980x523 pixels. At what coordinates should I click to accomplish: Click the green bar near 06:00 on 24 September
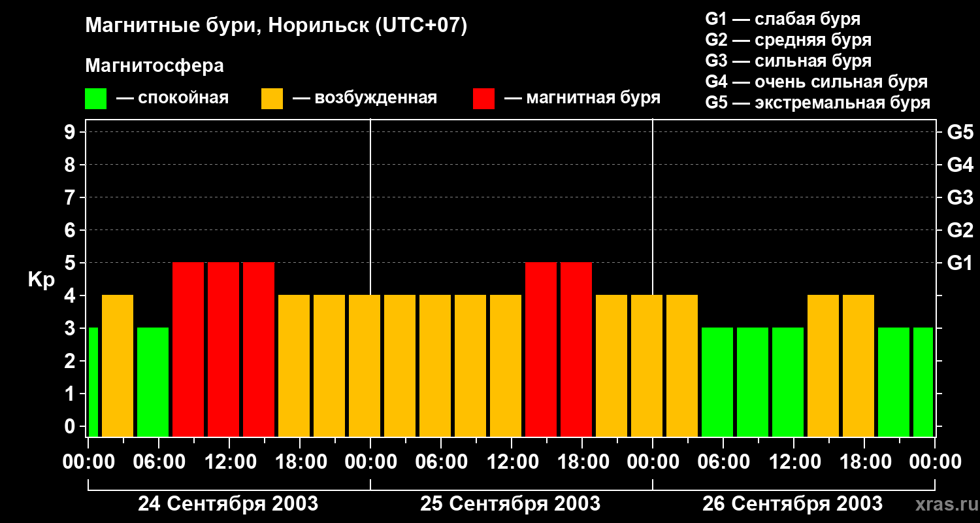[153, 382]
